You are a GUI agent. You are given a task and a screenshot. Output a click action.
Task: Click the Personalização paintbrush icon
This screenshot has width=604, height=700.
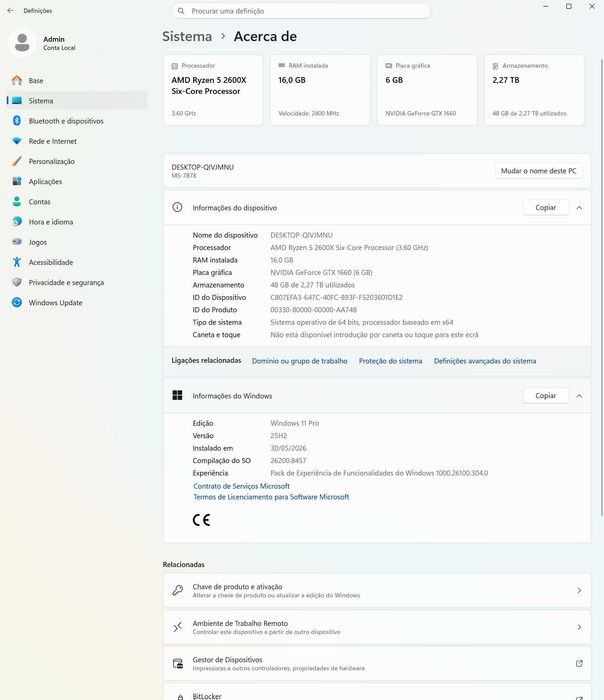(x=17, y=161)
